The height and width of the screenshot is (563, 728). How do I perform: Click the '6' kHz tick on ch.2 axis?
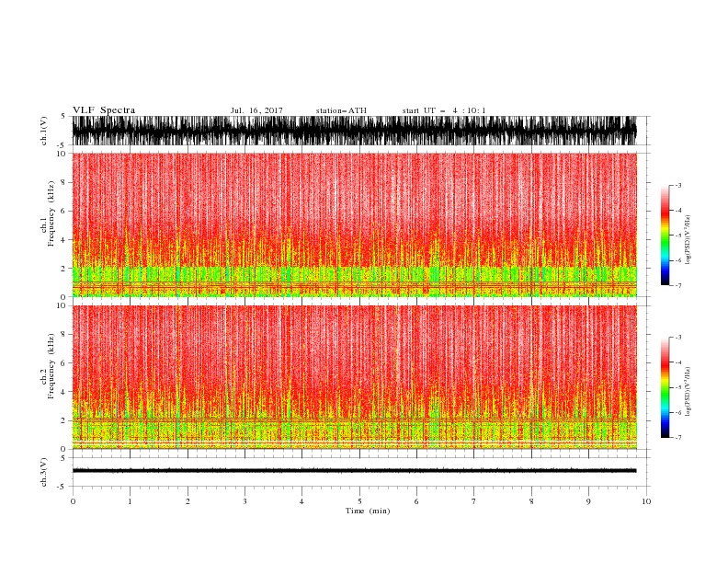coord(64,362)
